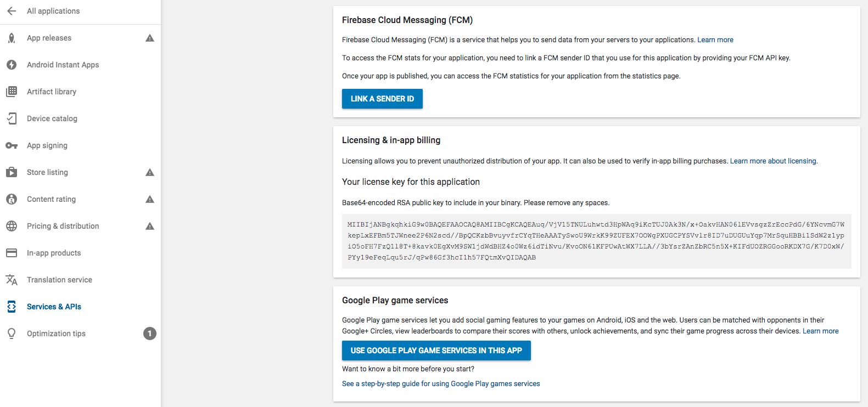The height and width of the screenshot is (407, 868).
Task: Click Use Google Play Game Services button
Action: (436, 351)
